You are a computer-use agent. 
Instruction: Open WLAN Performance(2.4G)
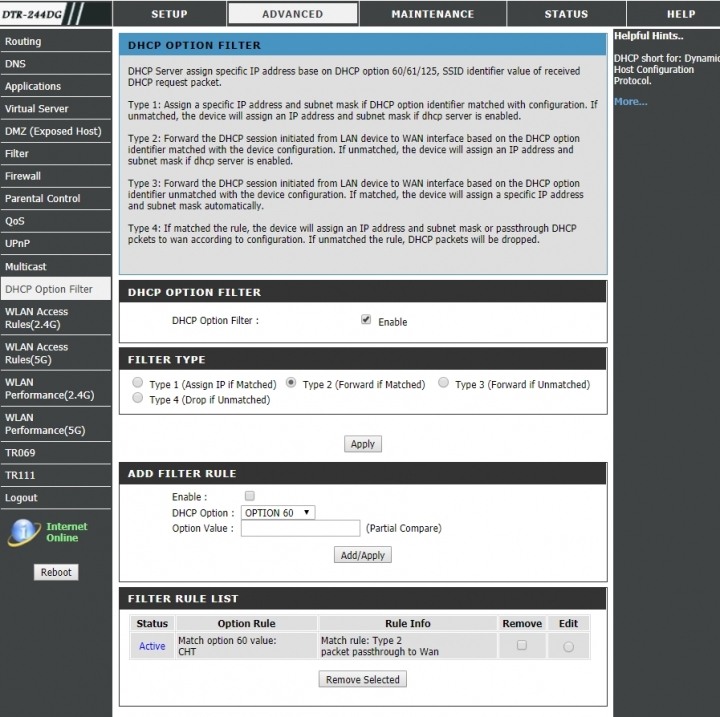(56, 389)
